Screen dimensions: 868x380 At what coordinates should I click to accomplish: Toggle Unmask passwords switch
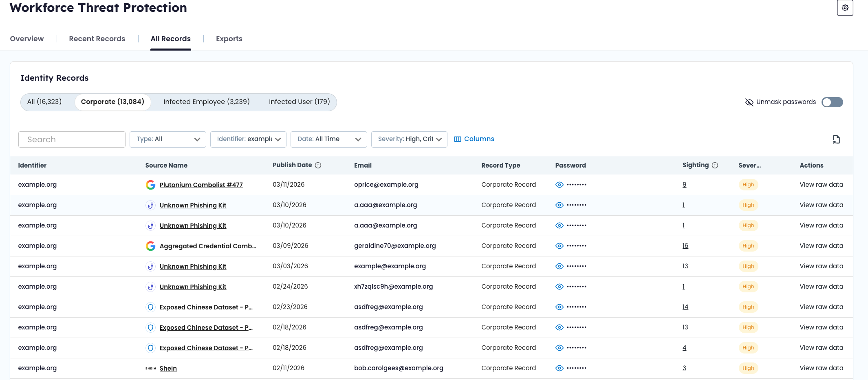(x=832, y=102)
